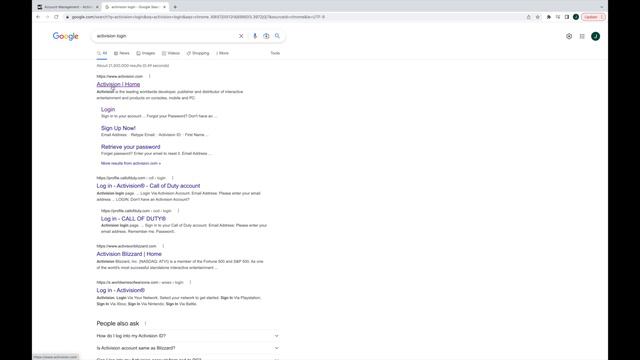
Task: Click the Chrome Update button
Action: click(593, 17)
